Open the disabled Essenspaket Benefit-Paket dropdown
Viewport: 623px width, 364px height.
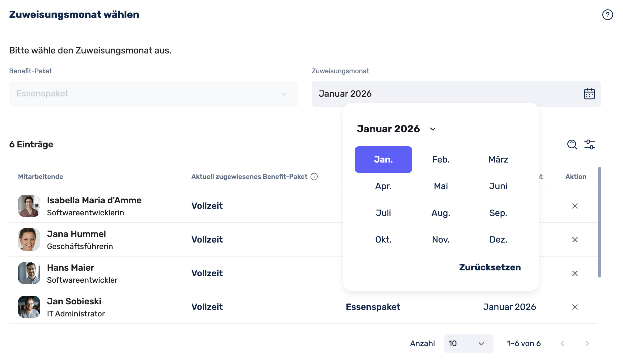[x=154, y=94]
